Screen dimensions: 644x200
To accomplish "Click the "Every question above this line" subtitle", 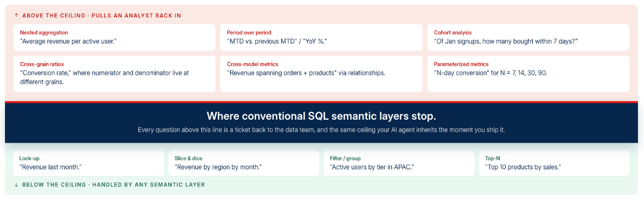I will [321, 130].
